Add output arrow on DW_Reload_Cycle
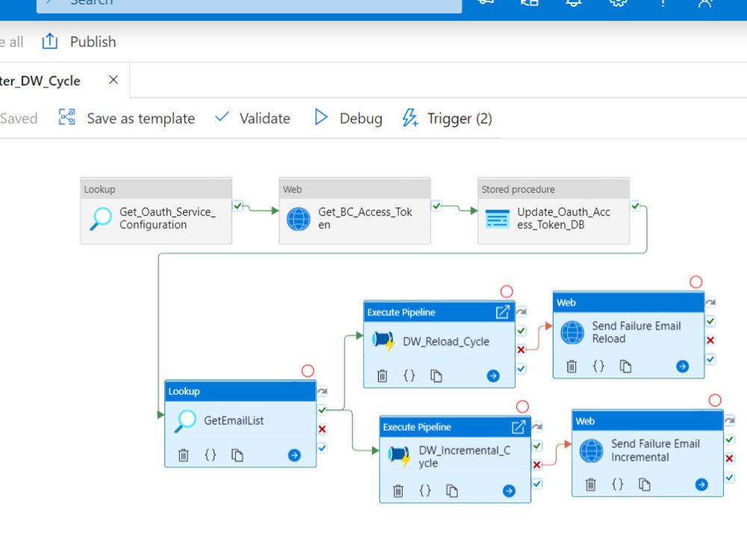 pos(493,376)
